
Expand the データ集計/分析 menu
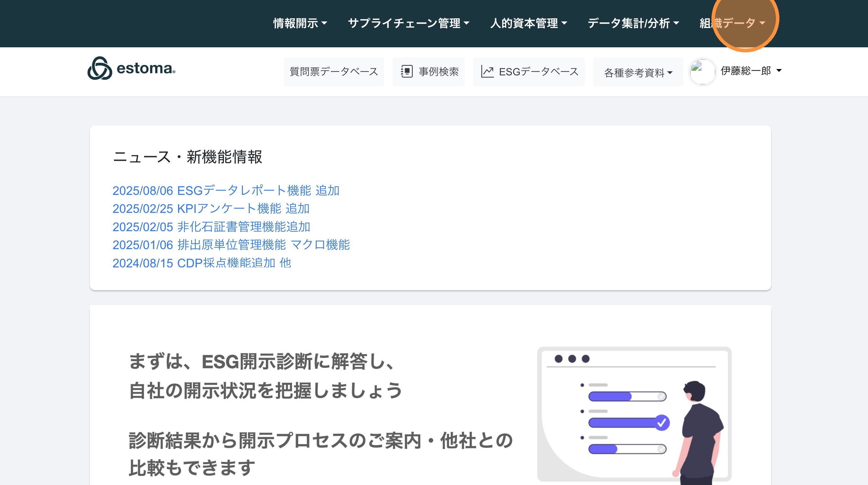pos(633,23)
